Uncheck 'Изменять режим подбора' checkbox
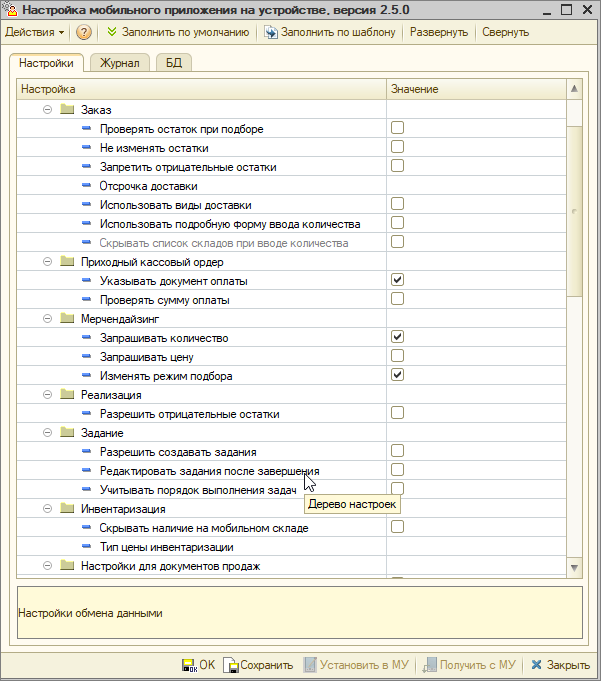The image size is (601, 681). (397, 375)
